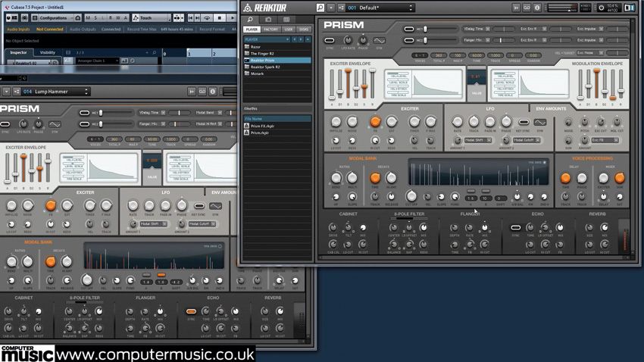
Task: Open the Reaktor sidebar panelsets tab
Action: tap(286, 19)
